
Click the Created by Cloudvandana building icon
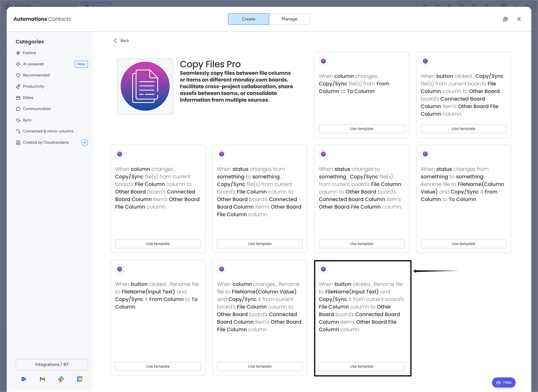[18, 142]
